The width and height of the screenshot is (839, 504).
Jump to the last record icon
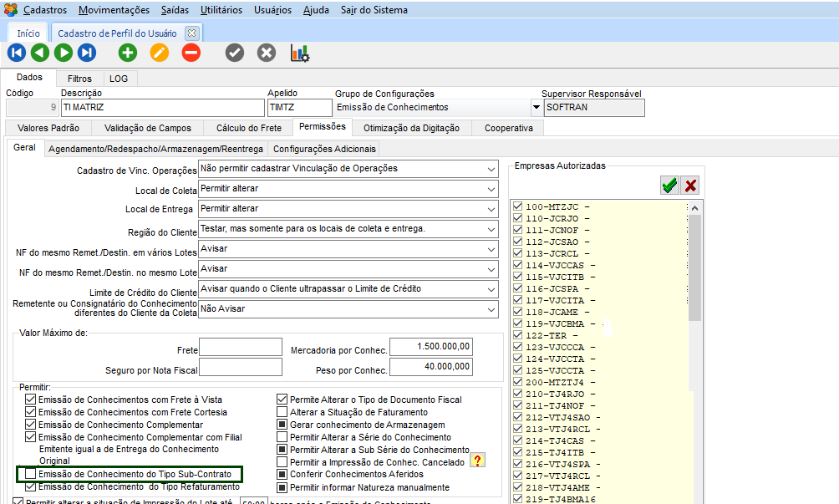point(87,53)
